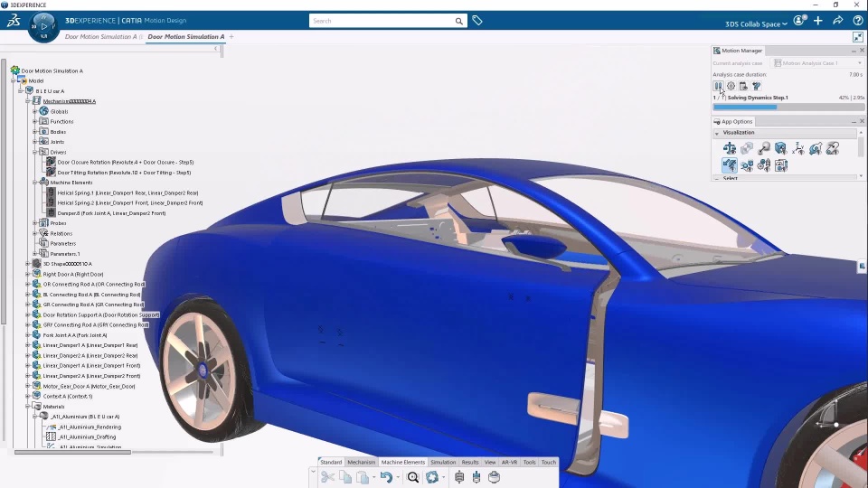Open the Current analysis case dropdown
The width and height of the screenshot is (868, 488).
coord(817,63)
